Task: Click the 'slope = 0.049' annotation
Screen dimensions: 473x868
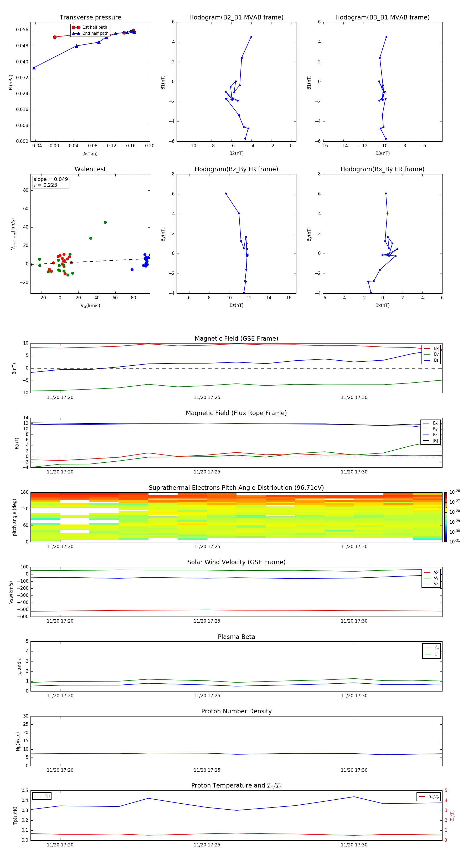Action: coord(50,179)
